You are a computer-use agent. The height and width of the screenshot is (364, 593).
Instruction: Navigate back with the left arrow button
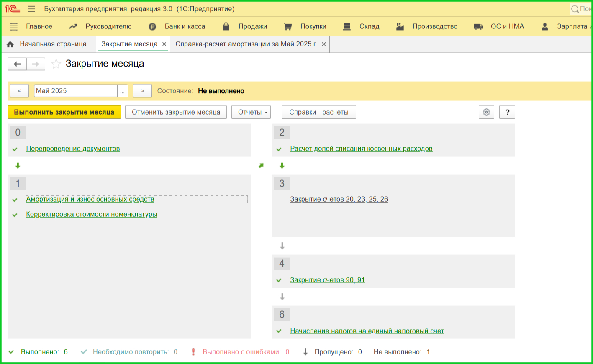click(17, 64)
